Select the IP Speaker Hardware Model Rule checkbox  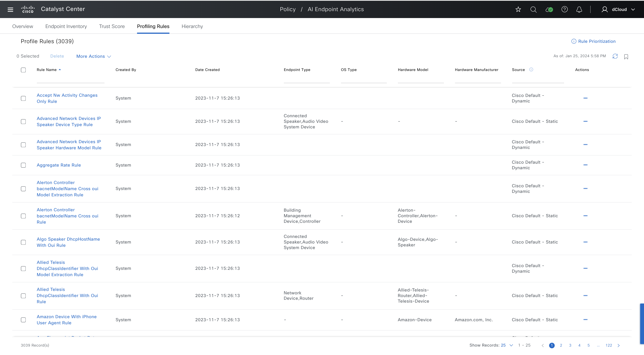click(x=23, y=145)
